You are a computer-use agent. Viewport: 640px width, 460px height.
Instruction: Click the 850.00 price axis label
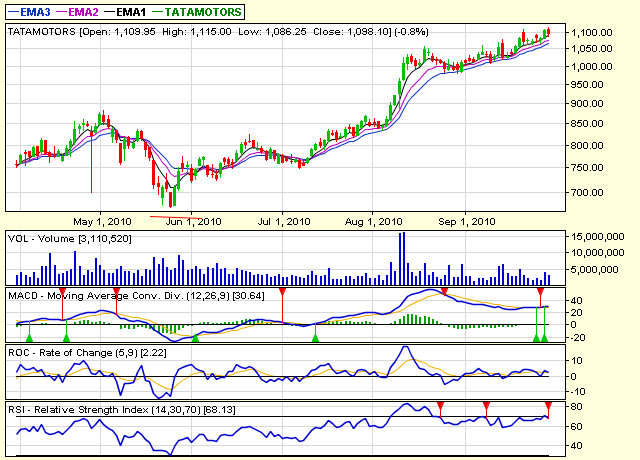(587, 124)
